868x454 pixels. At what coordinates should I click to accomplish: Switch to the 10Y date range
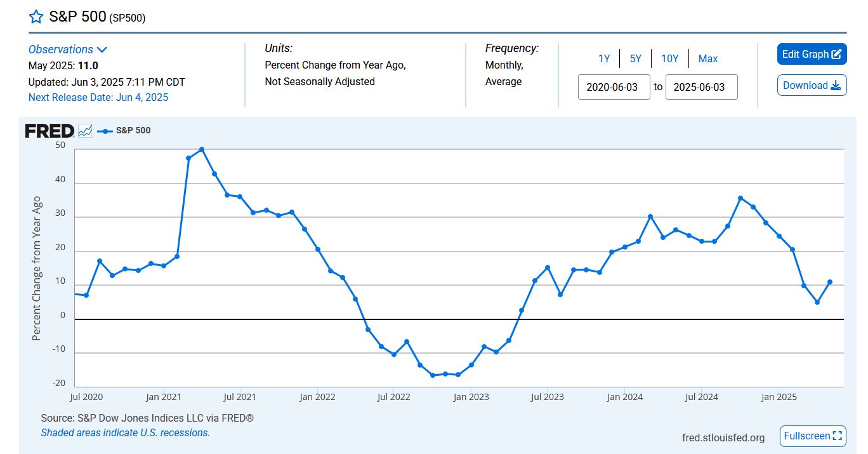coord(669,58)
